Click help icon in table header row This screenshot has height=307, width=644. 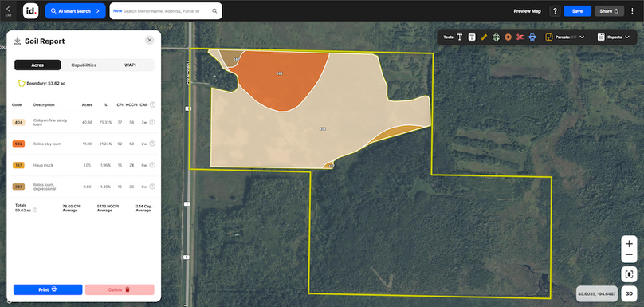[x=152, y=104]
